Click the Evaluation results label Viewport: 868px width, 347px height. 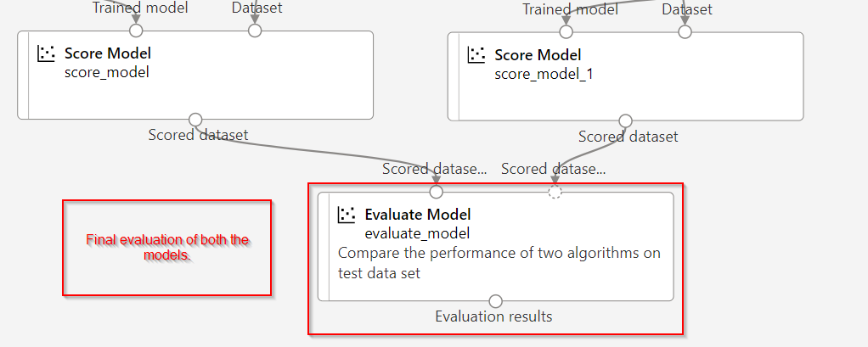tap(493, 317)
